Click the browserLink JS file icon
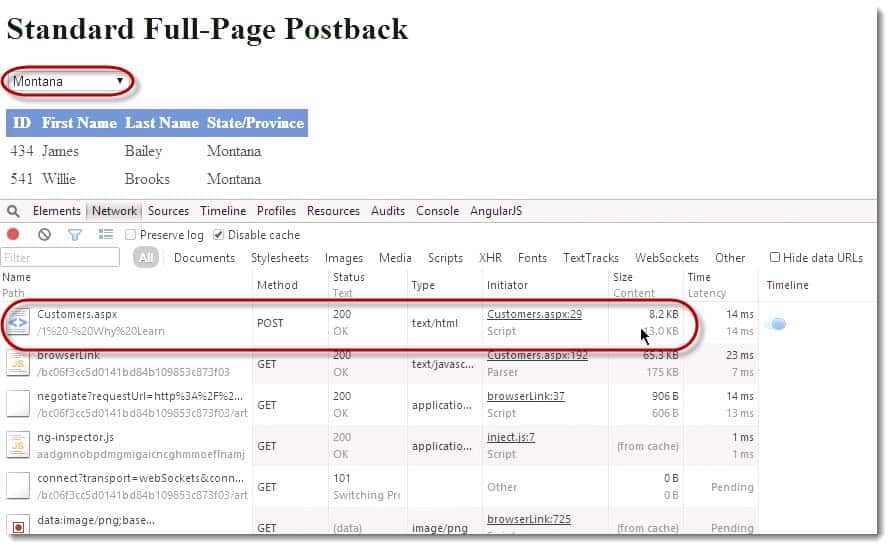Image resolution: width=892 pixels, height=549 pixels. pos(18,364)
